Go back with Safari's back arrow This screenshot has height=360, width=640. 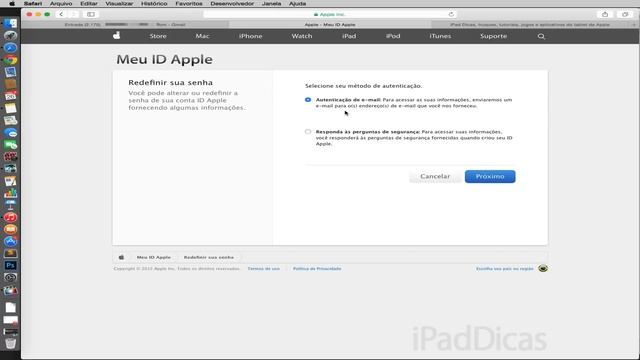click(x=61, y=14)
